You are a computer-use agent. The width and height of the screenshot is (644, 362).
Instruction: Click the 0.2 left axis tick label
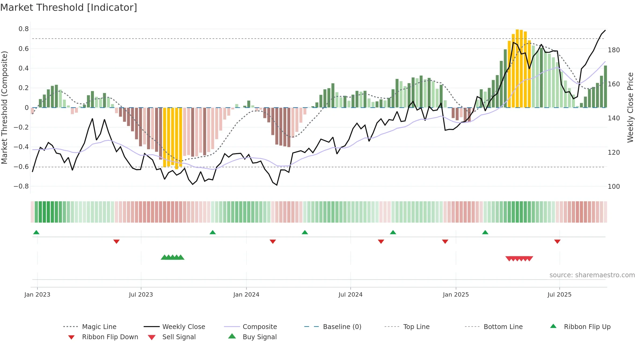[x=24, y=88]
